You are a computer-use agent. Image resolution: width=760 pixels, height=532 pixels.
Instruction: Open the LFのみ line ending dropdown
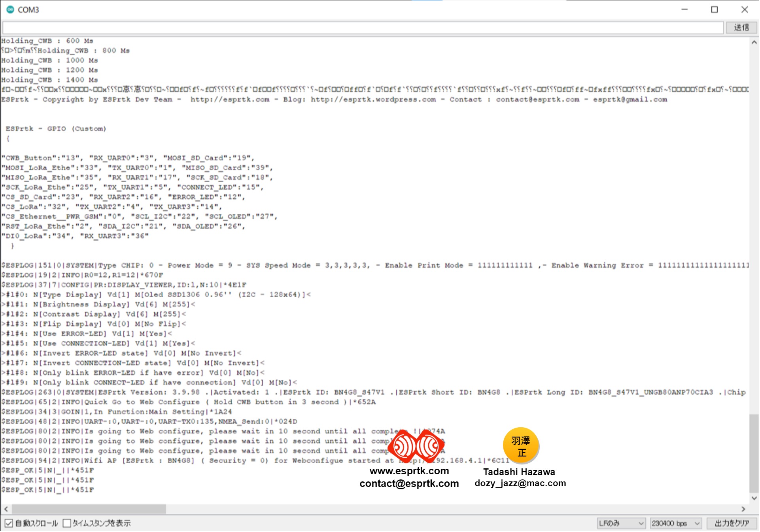pyautogui.click(x=621, y=524)
